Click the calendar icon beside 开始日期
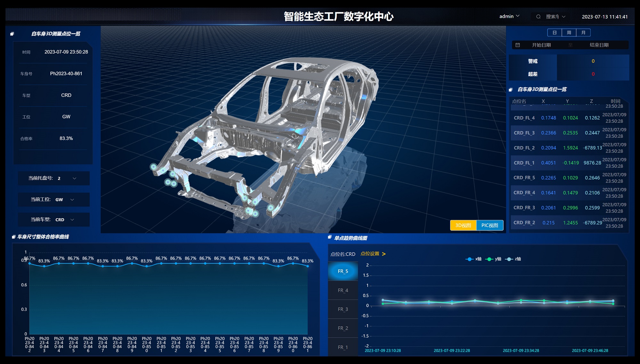The width and height of the screenshot is (640, 364). click(517, 45)
